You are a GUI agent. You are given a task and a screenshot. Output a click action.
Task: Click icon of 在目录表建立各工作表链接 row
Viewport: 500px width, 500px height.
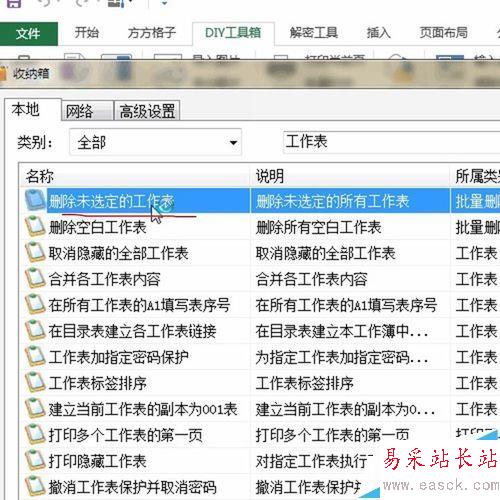35,330
